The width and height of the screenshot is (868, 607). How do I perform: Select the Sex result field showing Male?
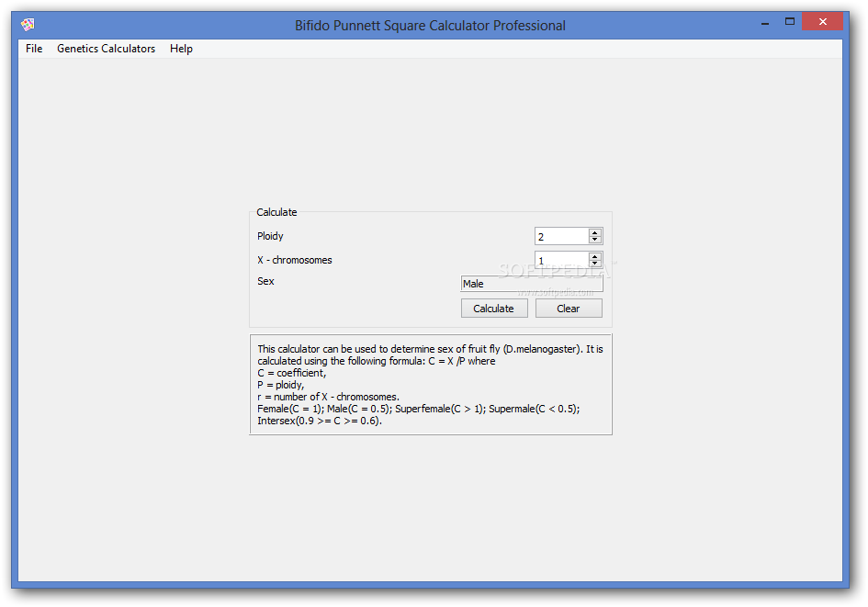(532, 284)
